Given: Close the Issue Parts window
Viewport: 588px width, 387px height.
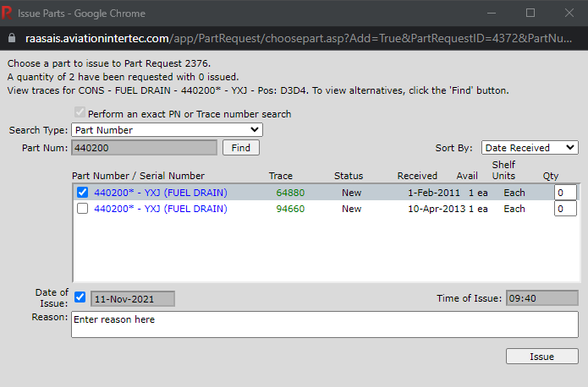Looking at the screenshot, I should [569, 14].
